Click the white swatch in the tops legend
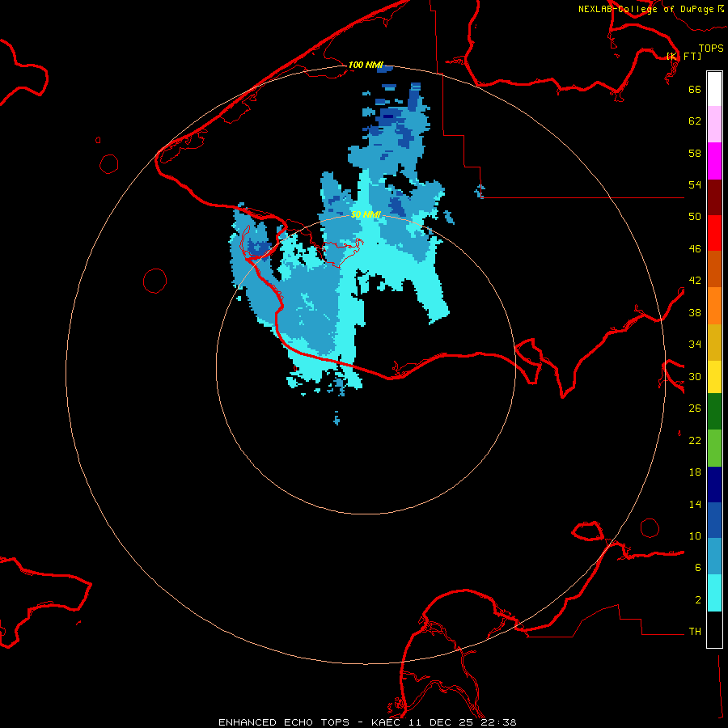Screen dimensions: 728x728 (714, 89)
